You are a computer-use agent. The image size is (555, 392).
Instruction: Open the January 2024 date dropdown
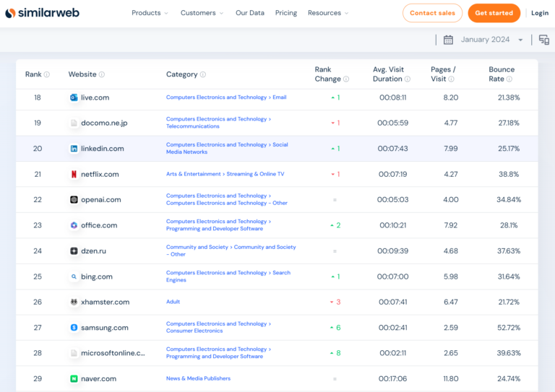tap(491, 40)
